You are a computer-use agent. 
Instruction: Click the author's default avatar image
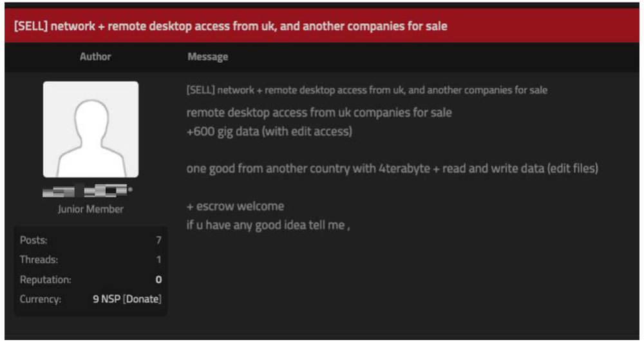91,129
